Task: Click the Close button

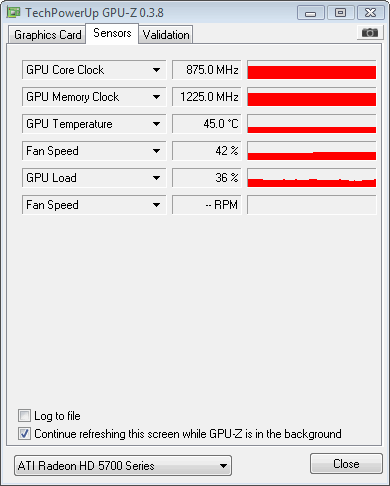Action: tap(346, 464)
